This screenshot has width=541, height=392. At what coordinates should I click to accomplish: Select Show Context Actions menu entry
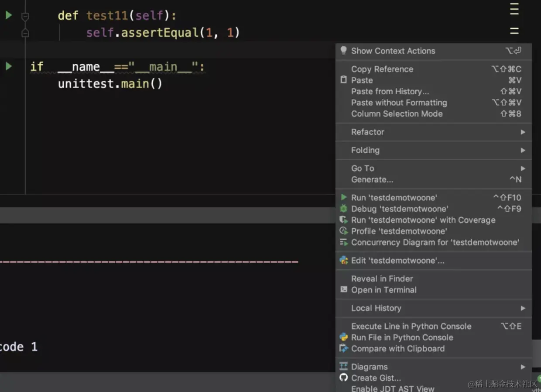pos(434,51)
